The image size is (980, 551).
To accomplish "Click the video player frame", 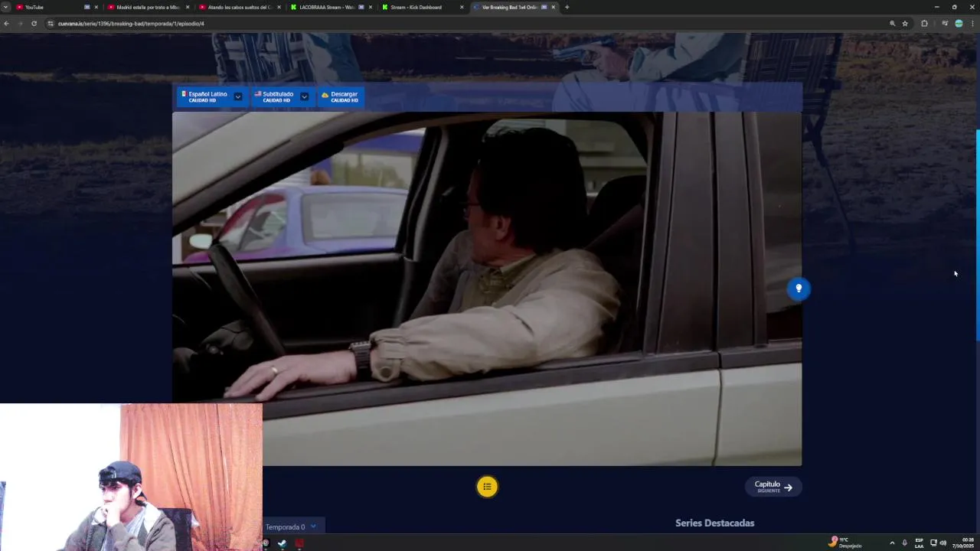I will (x=487, y=289).
